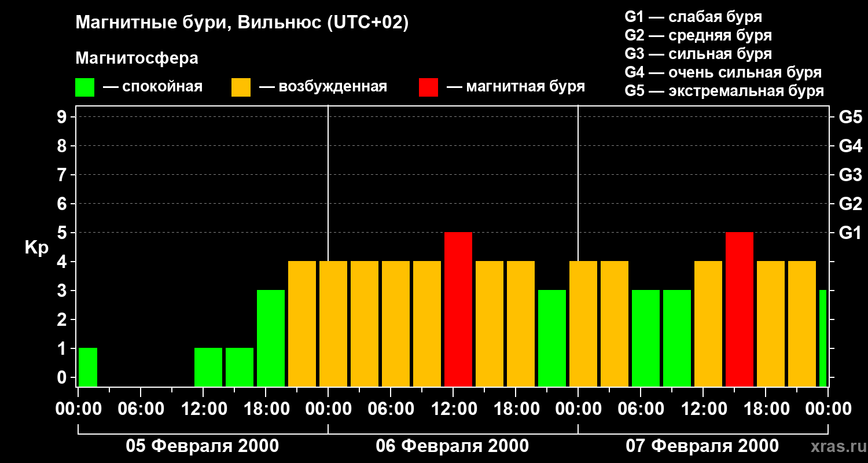Screen dimensions: 868x463
Task: Click the right-axis 'G2' label
Action: pos(850,204)
